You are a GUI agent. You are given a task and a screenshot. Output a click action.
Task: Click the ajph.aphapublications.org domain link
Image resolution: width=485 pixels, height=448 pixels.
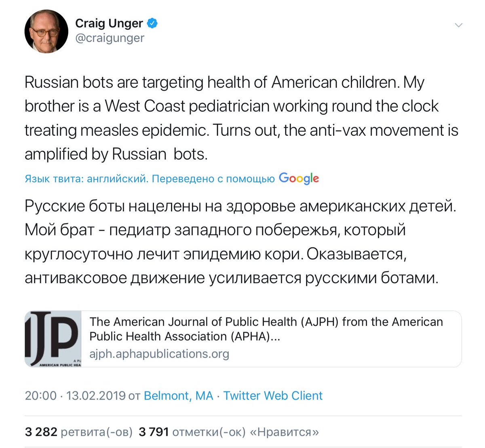159,354
